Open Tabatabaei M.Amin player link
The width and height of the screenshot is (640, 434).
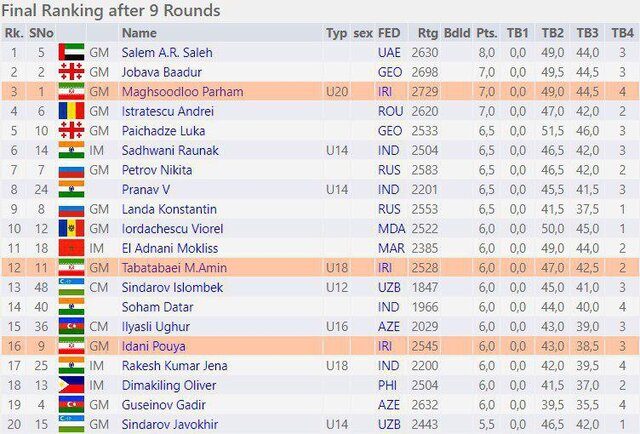[174, 268]
